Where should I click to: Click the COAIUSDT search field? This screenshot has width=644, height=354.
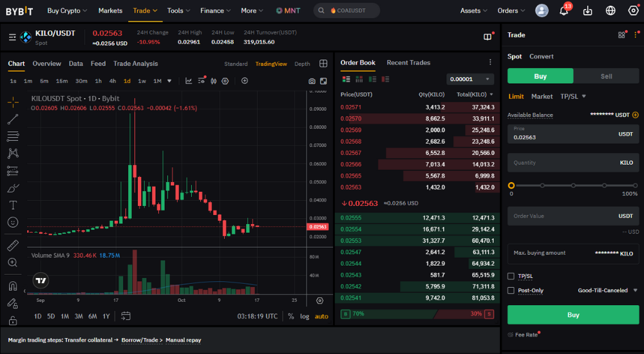click(346, 11)
